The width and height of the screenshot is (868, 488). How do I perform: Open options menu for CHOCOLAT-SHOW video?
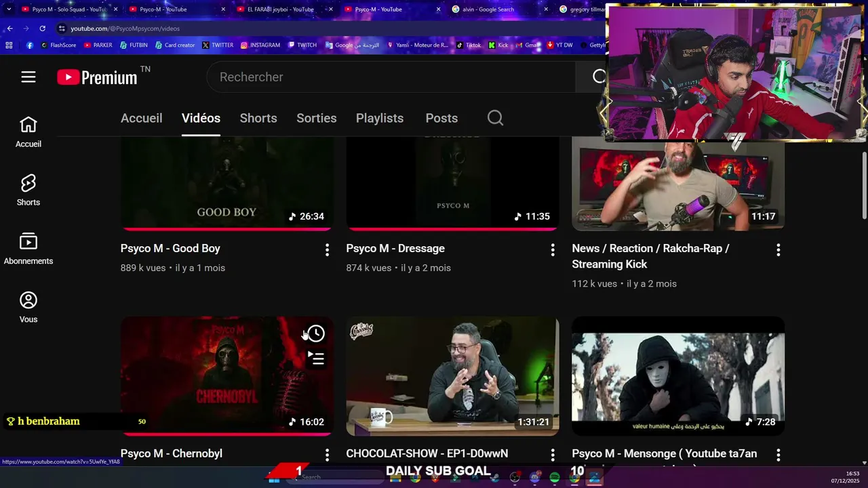click(553, 455)
